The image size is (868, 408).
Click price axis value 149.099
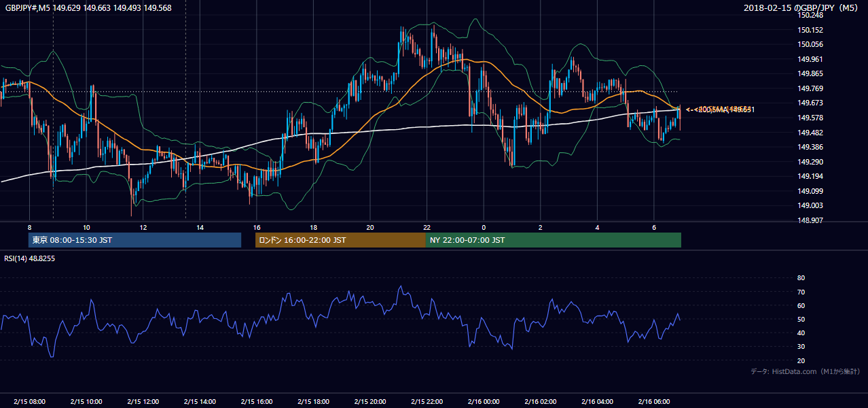coord(810,191)
